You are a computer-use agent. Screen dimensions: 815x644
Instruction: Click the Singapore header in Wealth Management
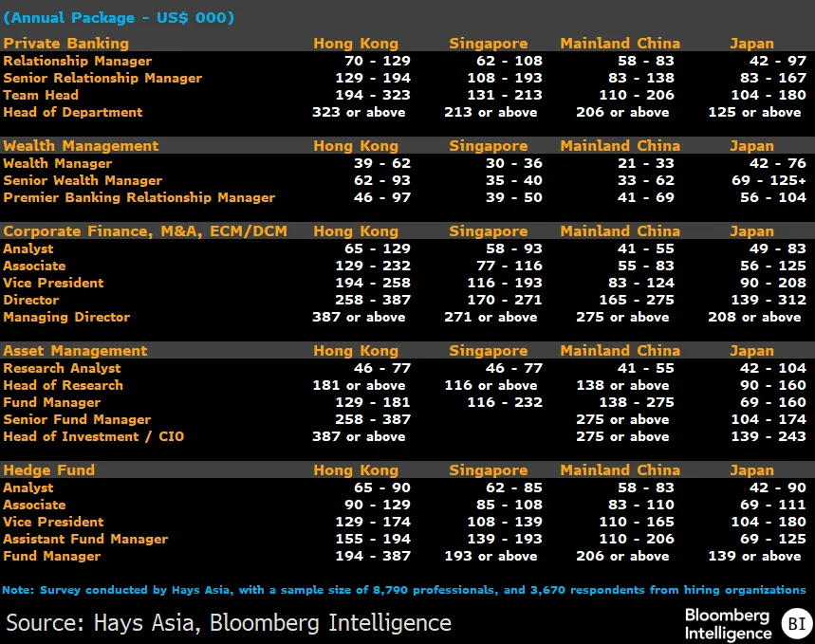[x=489, y=145]
